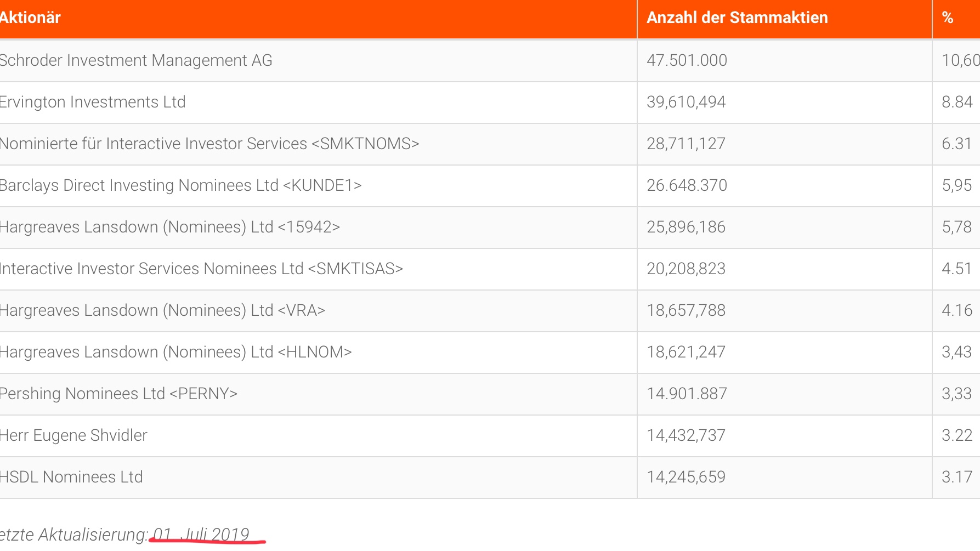Click Hargreaves Lansdown (Nominees) Ltd <HLNOM> name
This screenshot has height=551, width=980.
pos(175,352)
